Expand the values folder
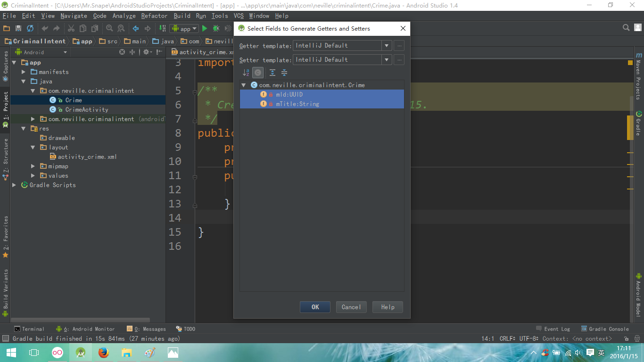This screenshot has height=362, width=644. (x=33, y=176)
